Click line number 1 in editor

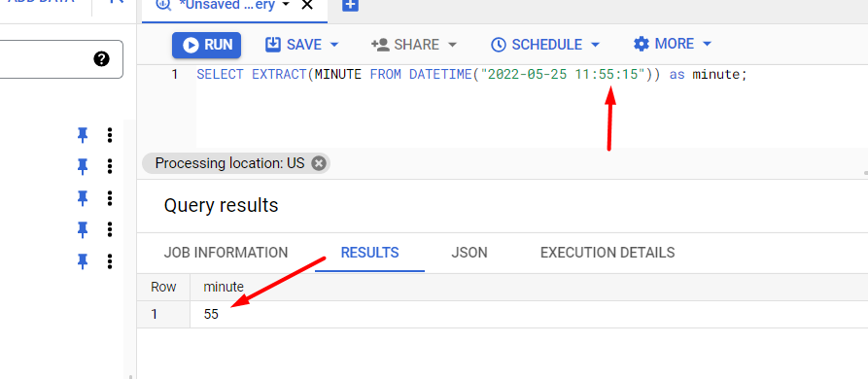174,74
